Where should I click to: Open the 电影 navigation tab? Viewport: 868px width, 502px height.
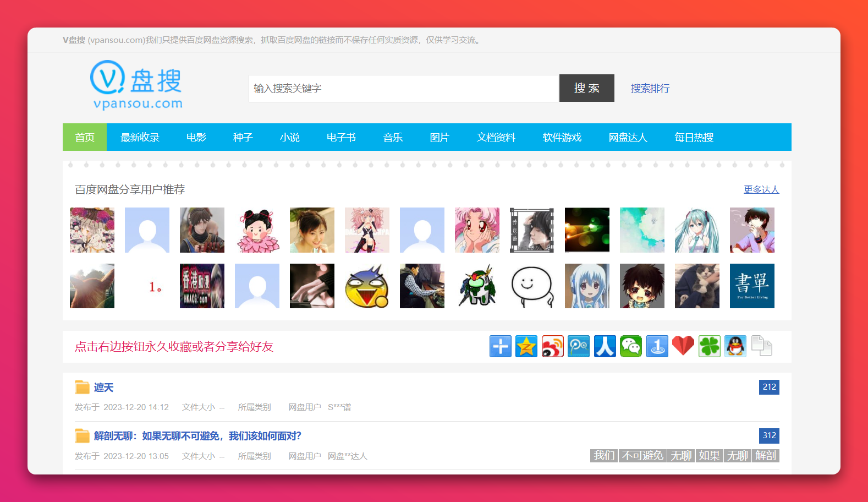pos(196,138)
